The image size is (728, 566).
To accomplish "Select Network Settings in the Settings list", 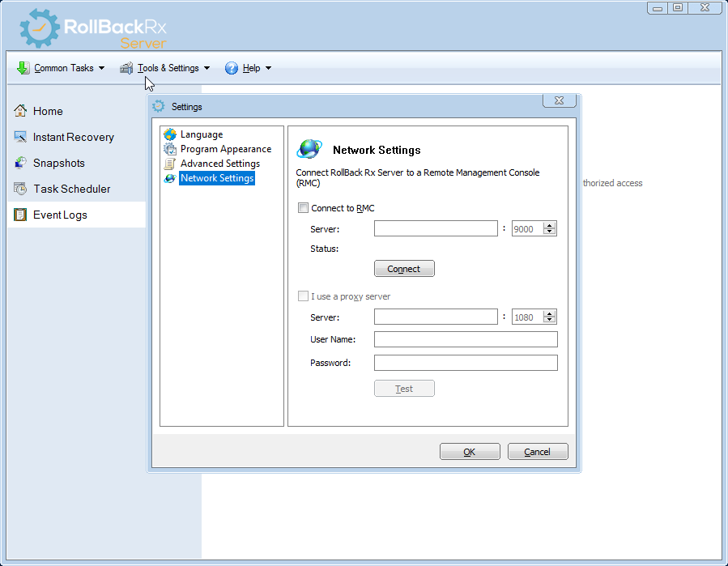I will [x=217, y=178].
